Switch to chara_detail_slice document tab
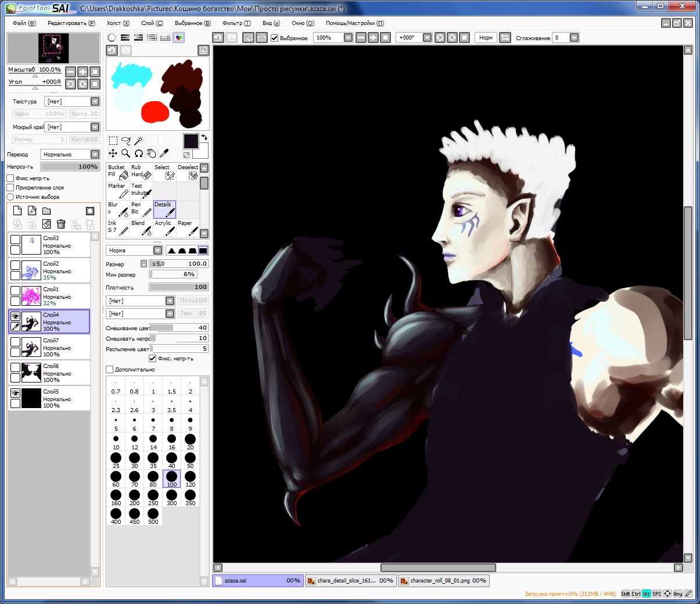 pyautogui.click(x=350, y=581)
